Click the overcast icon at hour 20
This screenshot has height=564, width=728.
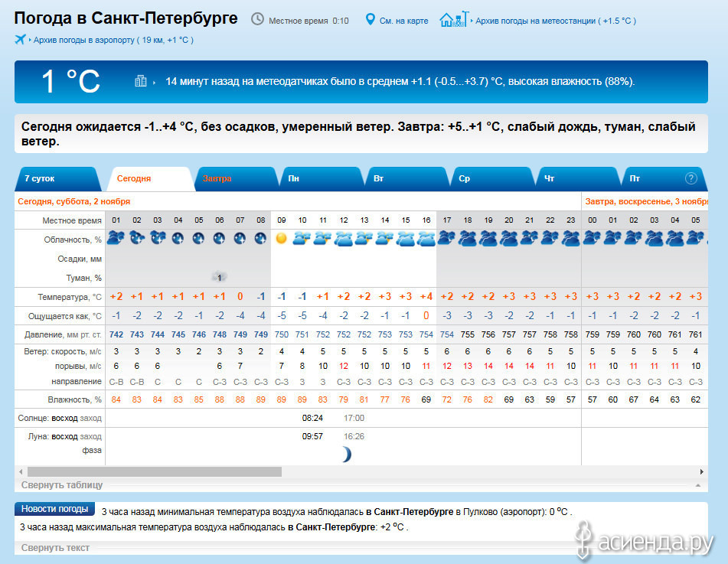pos(509,239)
